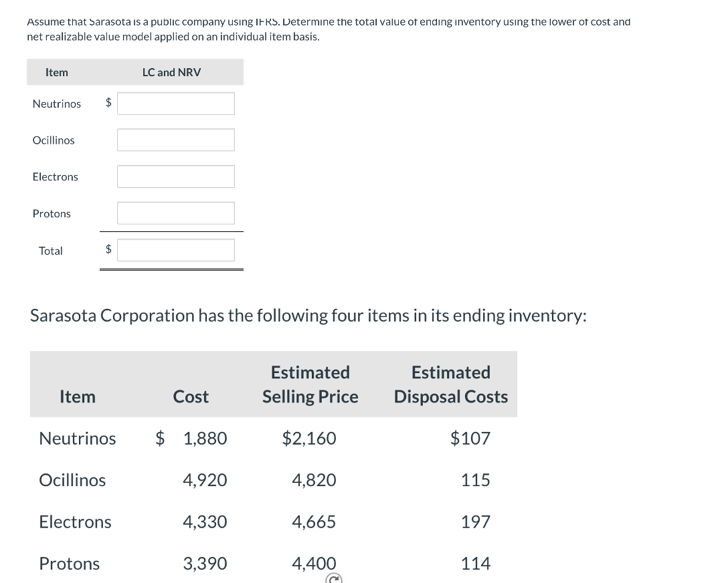Select the Electrons answer input box

[x=176, y=177]
